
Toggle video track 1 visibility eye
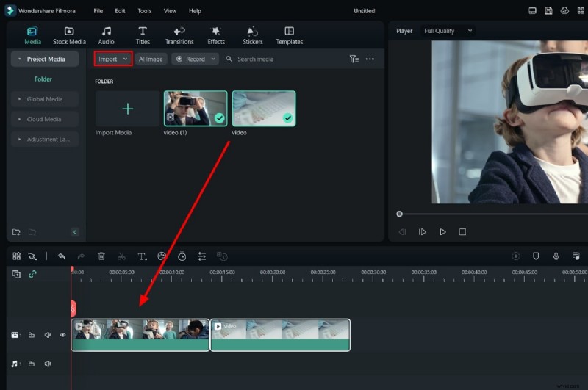(62, 335)
